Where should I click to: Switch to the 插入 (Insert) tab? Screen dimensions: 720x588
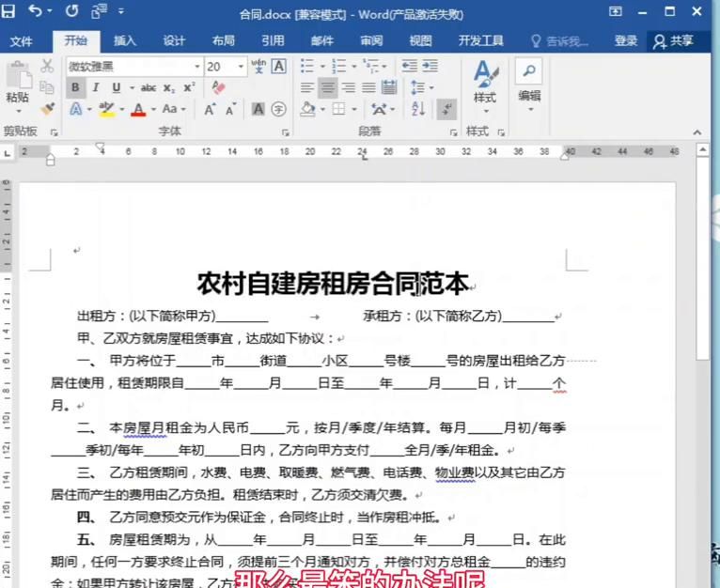[x=125, y=40]
